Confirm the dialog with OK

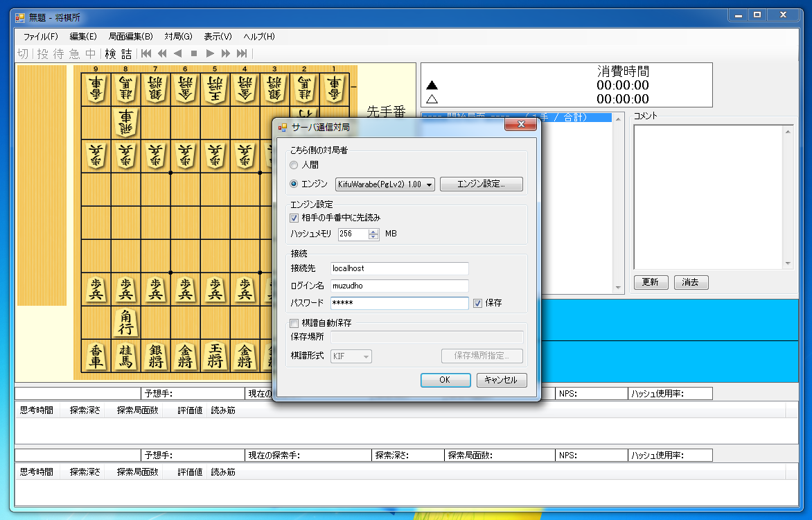pyautogui.click(x=445, y=380)
